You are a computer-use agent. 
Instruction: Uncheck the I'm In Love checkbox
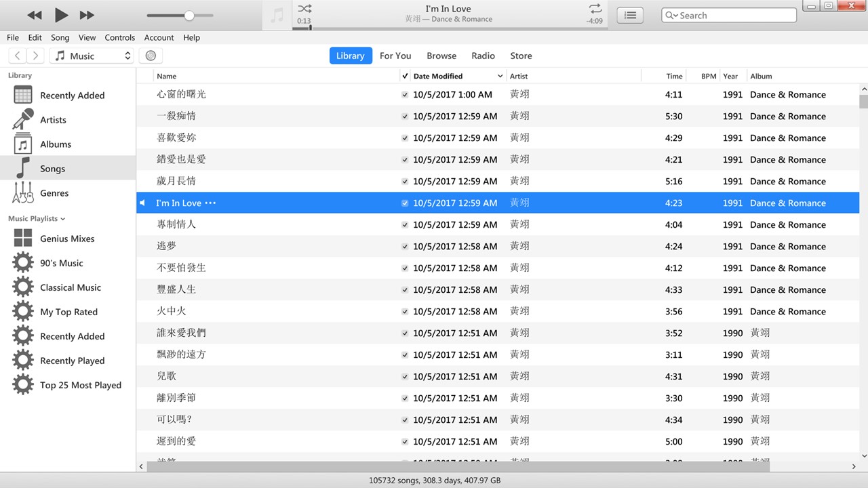pyautogui.click(x=405, y=203)
